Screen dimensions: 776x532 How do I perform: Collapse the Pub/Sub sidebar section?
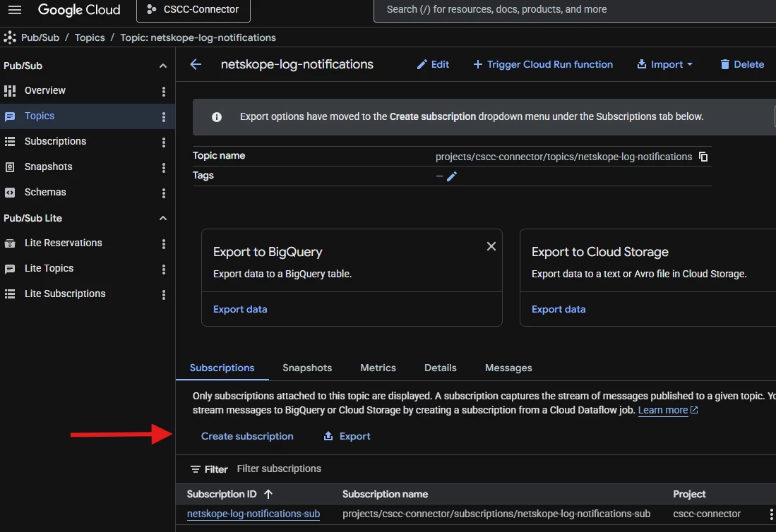click(163, 66)
